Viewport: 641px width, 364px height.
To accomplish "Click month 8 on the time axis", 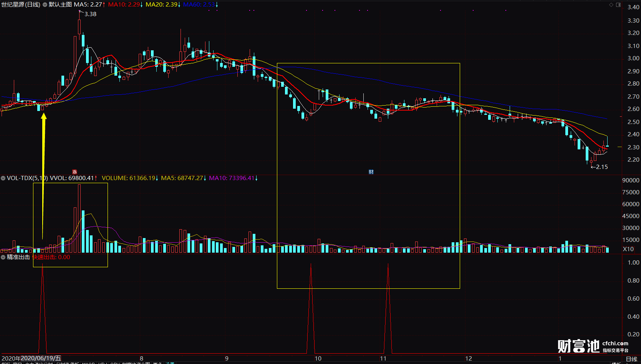I will tap(141, 359).
